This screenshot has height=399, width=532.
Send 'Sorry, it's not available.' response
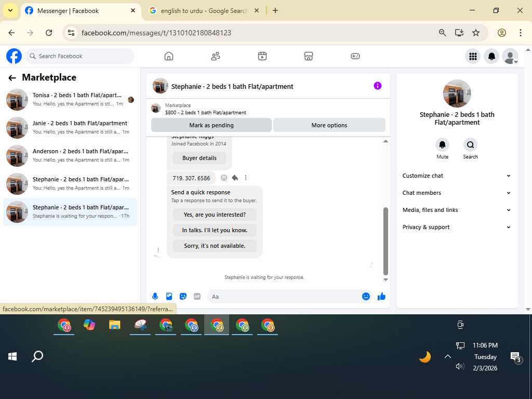[x=215, y=246]
